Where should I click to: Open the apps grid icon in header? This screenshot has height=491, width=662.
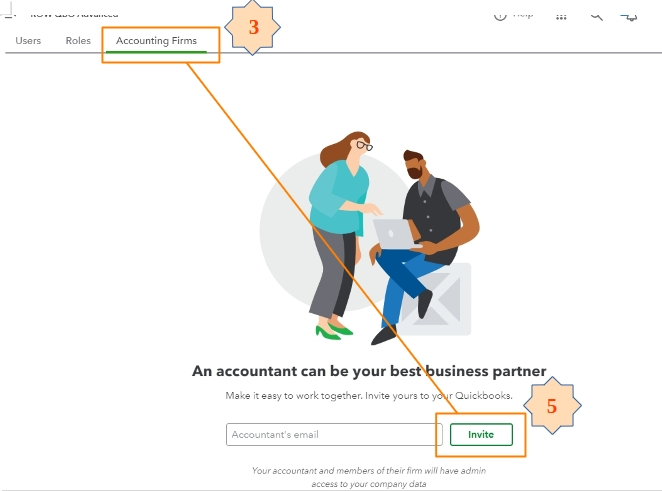pos(561,17)
